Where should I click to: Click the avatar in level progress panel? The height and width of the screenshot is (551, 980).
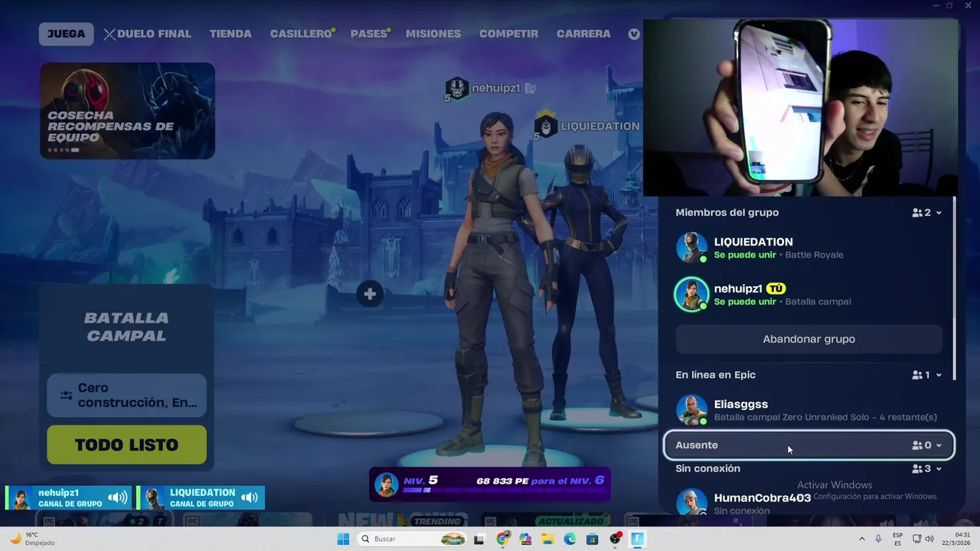(x=387, y=484)
